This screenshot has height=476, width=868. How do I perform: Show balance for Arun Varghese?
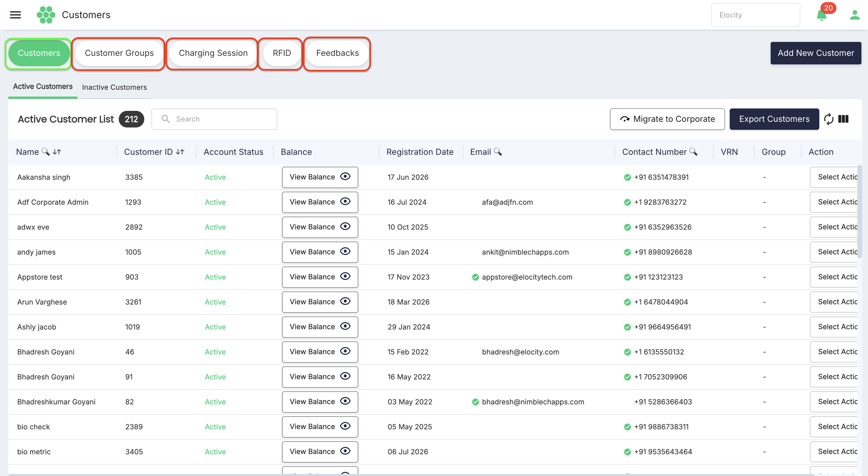[320, 302]
